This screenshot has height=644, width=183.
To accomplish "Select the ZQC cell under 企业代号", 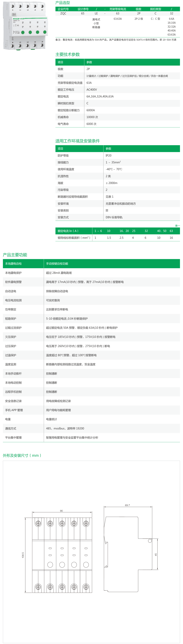I will click(63, 14).
